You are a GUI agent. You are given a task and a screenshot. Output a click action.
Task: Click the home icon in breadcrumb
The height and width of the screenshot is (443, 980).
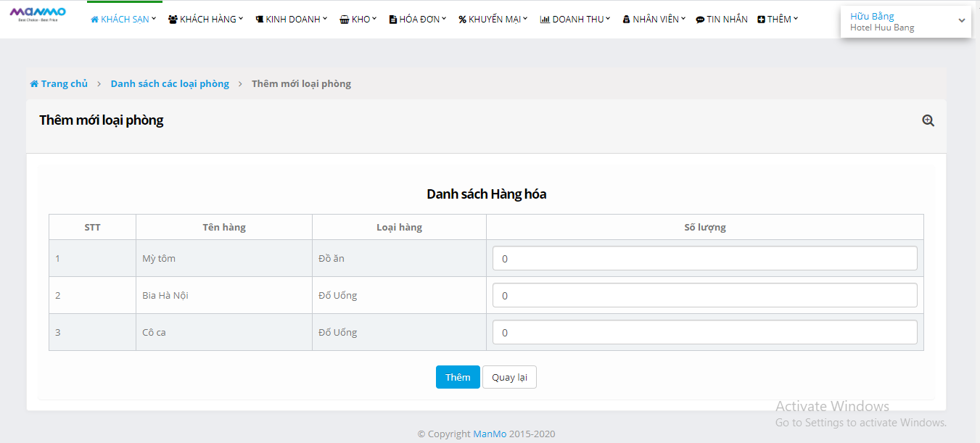(x=34, y=84)
